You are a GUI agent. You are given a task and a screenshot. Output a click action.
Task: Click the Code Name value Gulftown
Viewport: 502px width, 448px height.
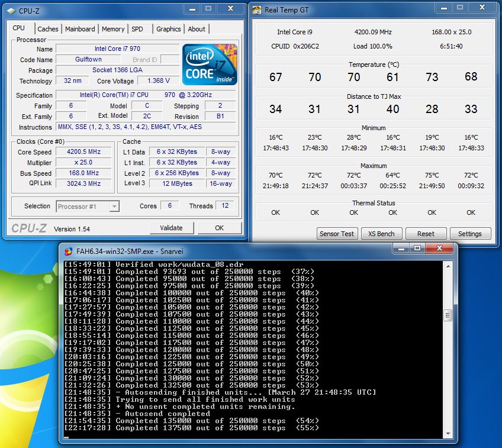[x=88, y=59]
